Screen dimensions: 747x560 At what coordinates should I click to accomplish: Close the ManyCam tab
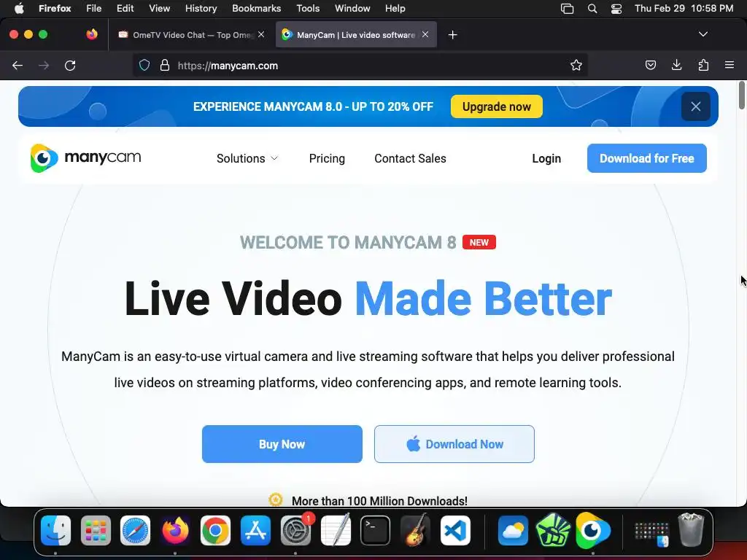click(x=425, y=34)
